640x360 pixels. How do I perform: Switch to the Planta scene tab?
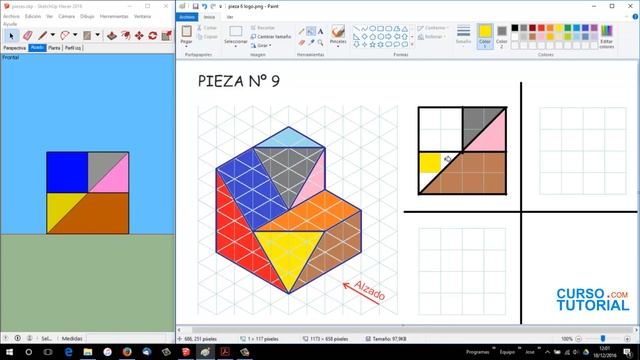click(54, 48)
